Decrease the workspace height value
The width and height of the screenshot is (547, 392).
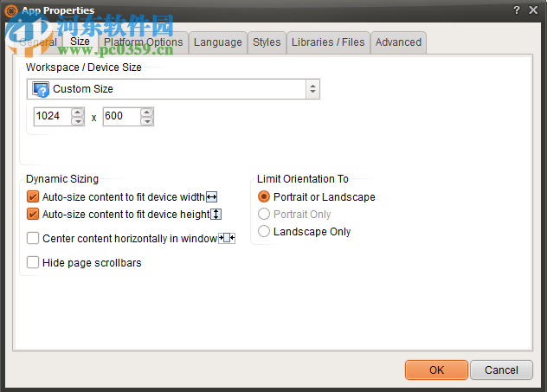coord(146,121)
